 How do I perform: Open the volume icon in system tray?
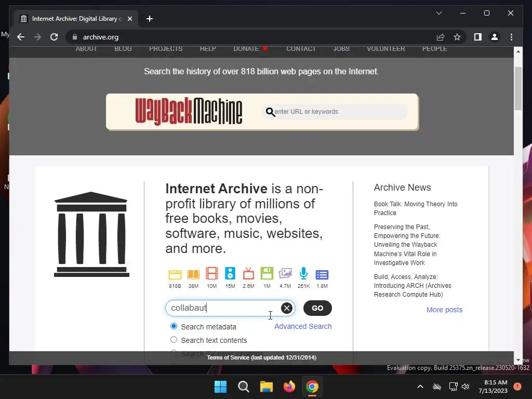[465, 387]
